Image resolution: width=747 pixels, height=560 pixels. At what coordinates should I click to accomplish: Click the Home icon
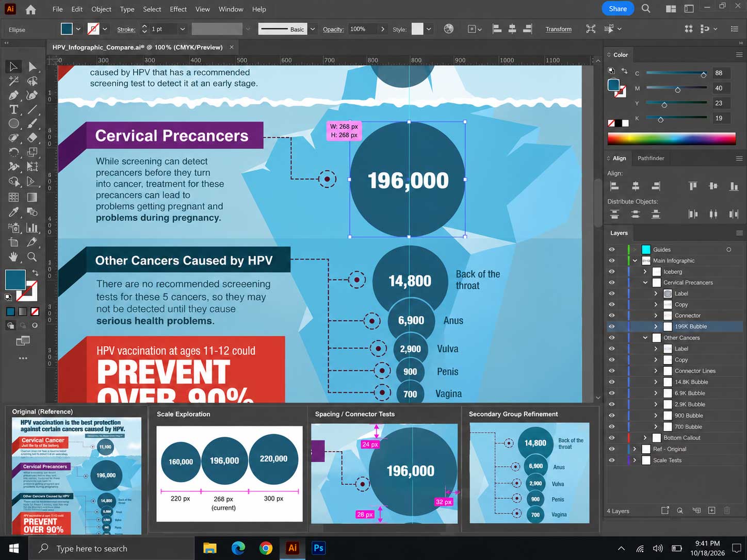[x=31, y=9]
